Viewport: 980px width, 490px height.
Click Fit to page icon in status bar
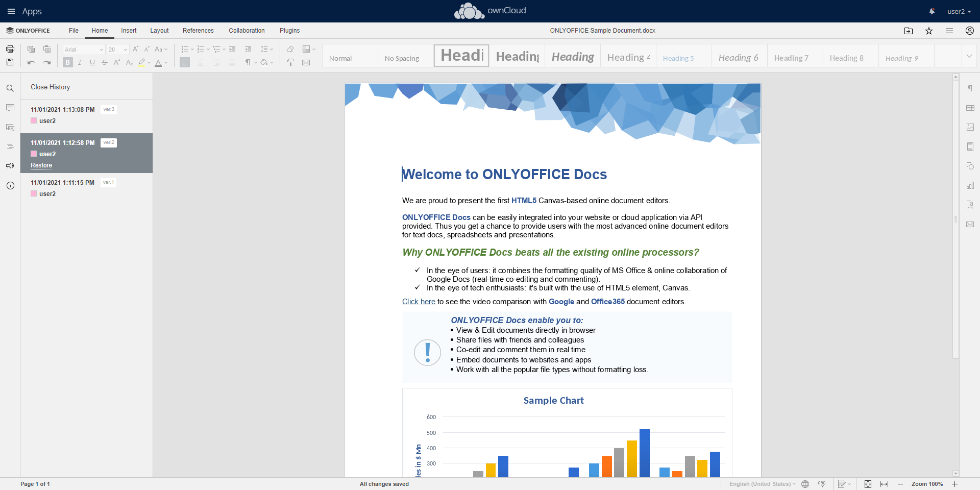click(868, 484)
